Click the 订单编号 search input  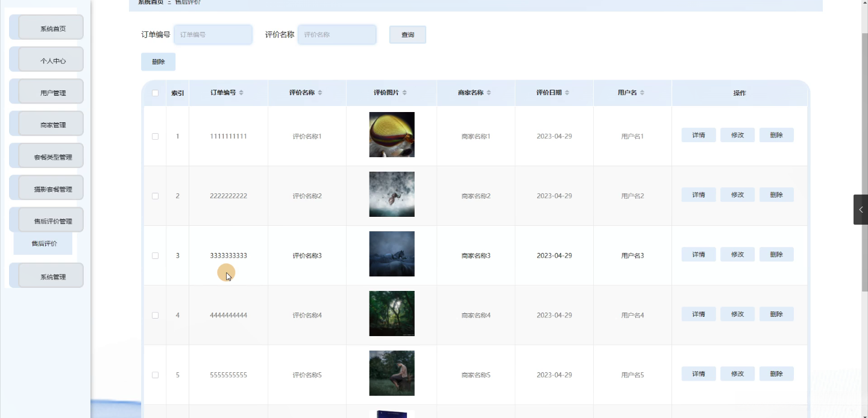pyautogui.click(x=213, y=34)
